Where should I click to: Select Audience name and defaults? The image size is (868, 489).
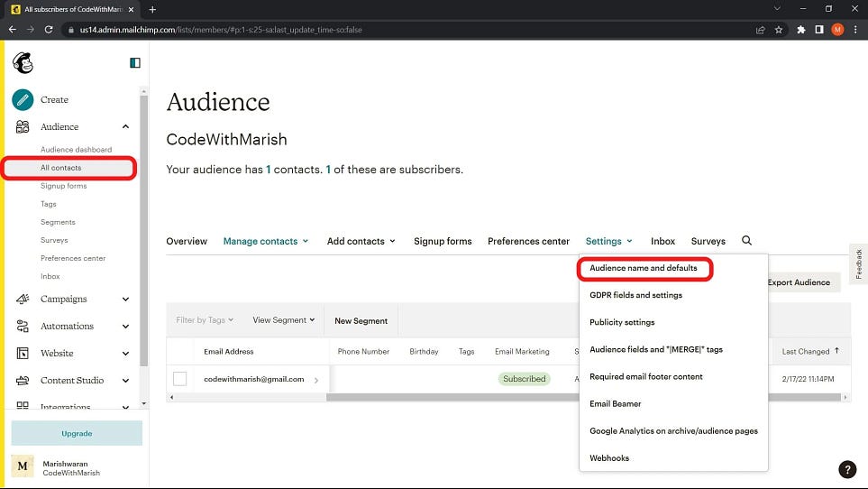pos(644,268)
